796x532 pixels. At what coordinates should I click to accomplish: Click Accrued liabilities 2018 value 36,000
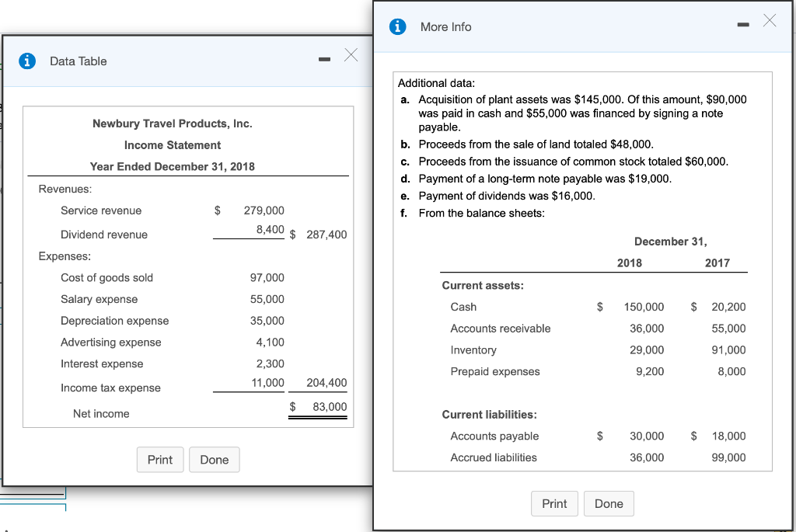coord(647,457)
